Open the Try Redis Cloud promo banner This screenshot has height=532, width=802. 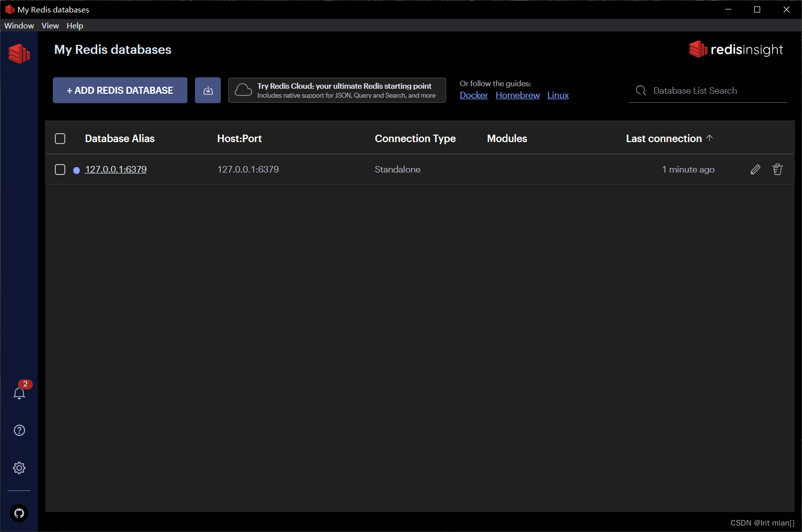(337, 90)
